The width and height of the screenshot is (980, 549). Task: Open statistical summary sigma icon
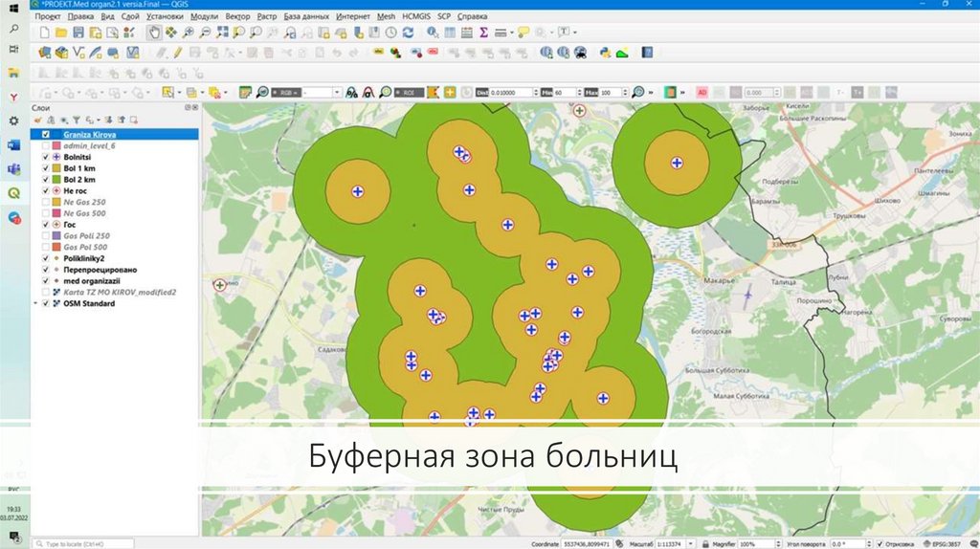tap(483, 33)
